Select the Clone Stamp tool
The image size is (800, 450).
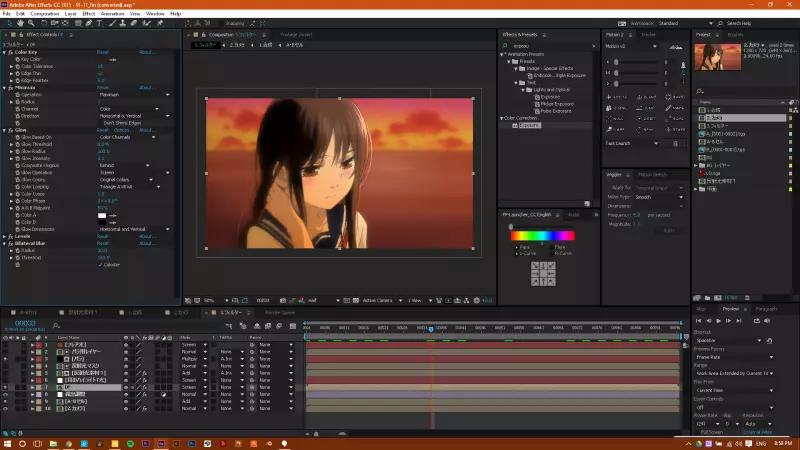[x=123, y=23]
